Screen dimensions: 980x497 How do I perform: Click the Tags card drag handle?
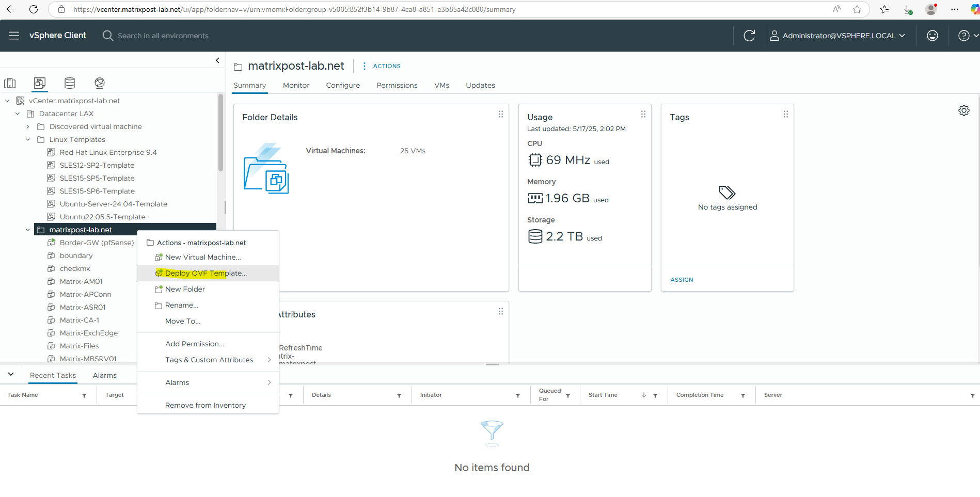coord(785,114)
